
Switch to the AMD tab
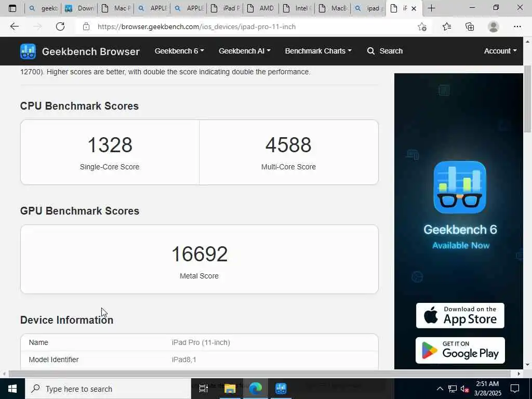click(261, 8)
